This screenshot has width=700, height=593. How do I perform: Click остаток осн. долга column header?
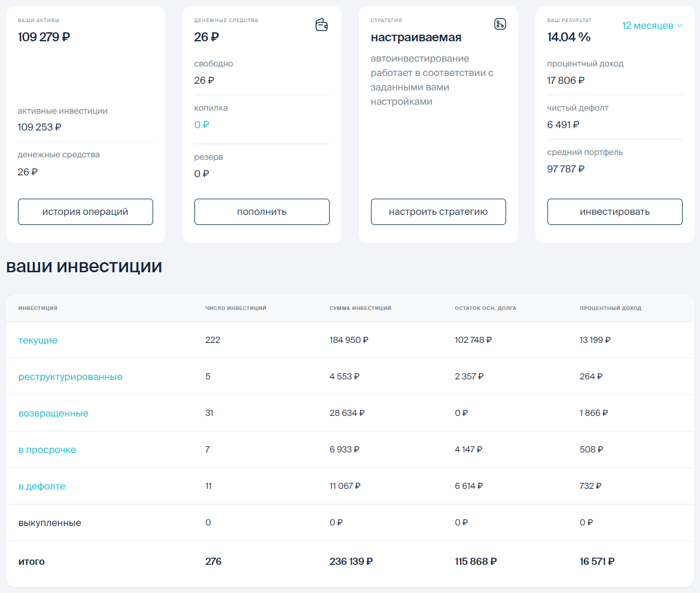point(485,308)
